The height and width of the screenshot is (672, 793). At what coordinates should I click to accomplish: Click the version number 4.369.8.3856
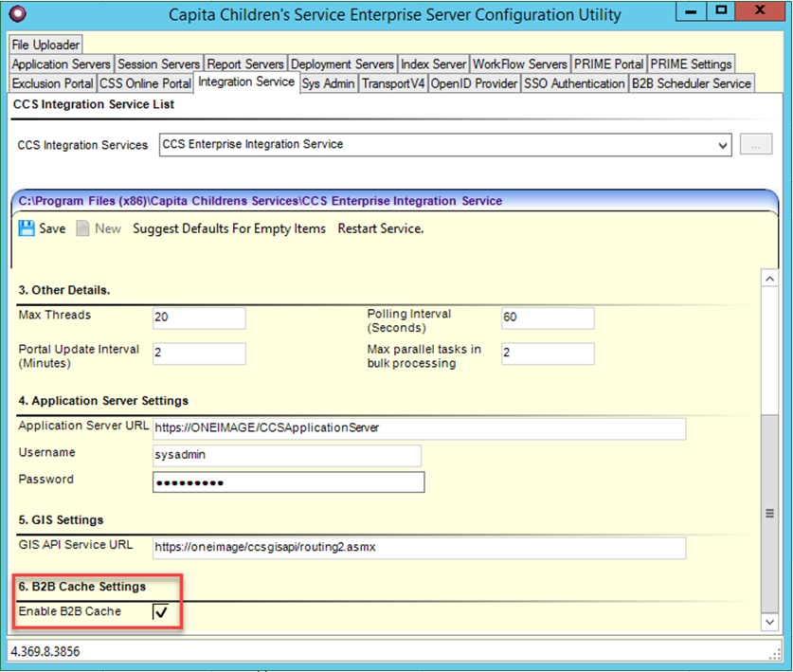coord(45,651)
